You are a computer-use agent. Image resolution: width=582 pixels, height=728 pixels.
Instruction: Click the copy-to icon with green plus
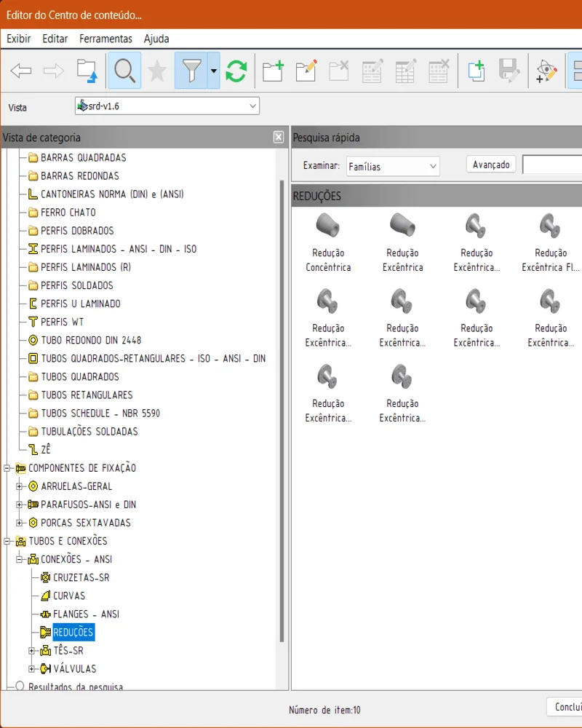tap(476, 71)
